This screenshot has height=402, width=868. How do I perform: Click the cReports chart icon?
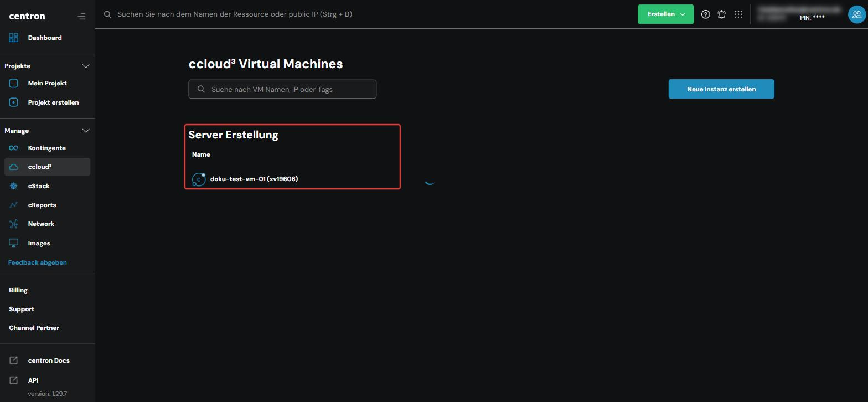(x=14, y=205)
